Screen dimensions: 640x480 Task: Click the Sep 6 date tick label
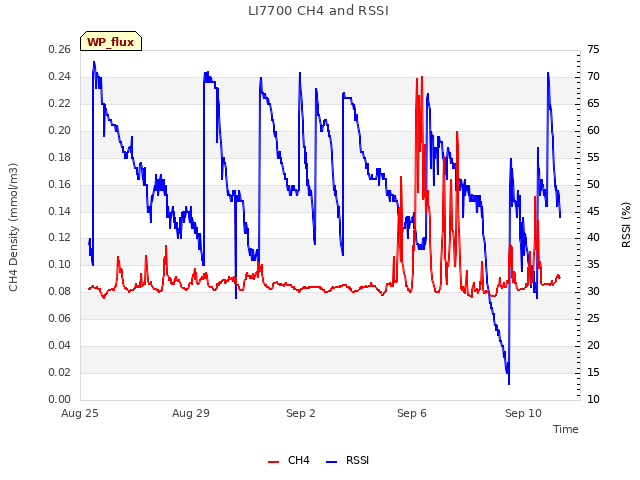(412, 413)
